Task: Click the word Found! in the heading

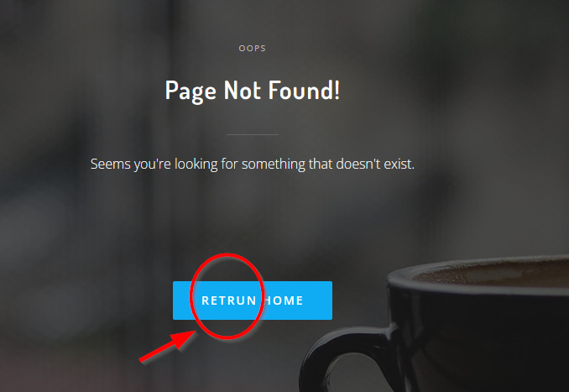Action: tap(304, 90)
